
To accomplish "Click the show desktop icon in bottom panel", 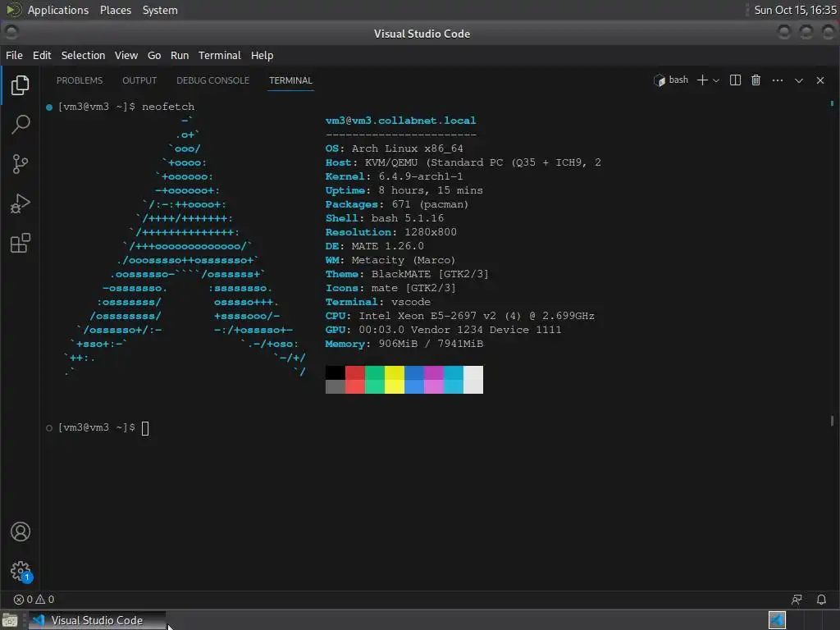I will [x=10, y=620].
